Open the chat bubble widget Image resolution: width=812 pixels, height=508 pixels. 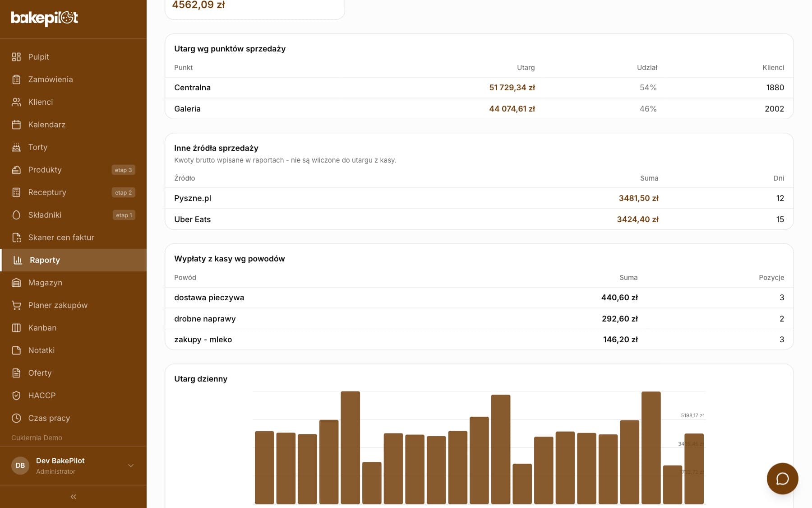[782, 479]
